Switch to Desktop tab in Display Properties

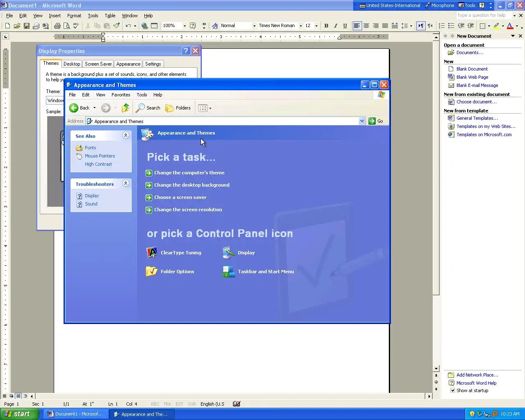tap(72, 64)
